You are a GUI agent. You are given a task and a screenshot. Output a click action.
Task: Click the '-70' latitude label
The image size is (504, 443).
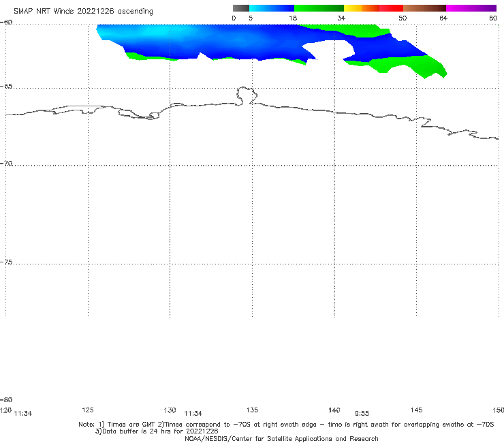coord(6,164)
